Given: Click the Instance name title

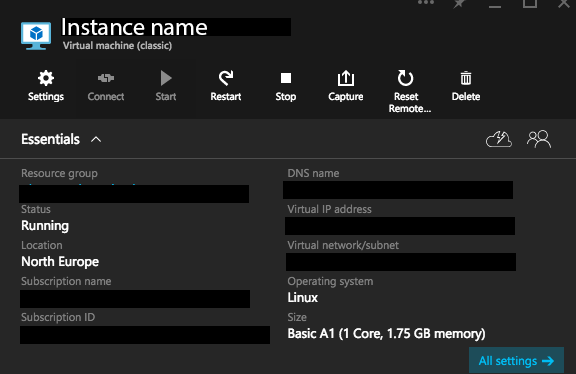Looking at the screenshot, I should [x=134, y=27].
